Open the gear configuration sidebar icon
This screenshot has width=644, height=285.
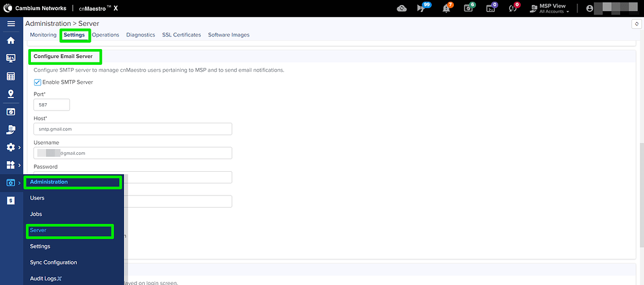(10, 147)
